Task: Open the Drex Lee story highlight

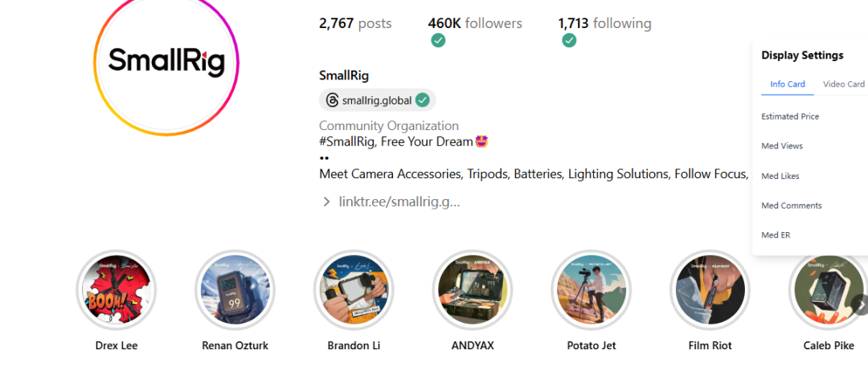Action: point(117,290)
